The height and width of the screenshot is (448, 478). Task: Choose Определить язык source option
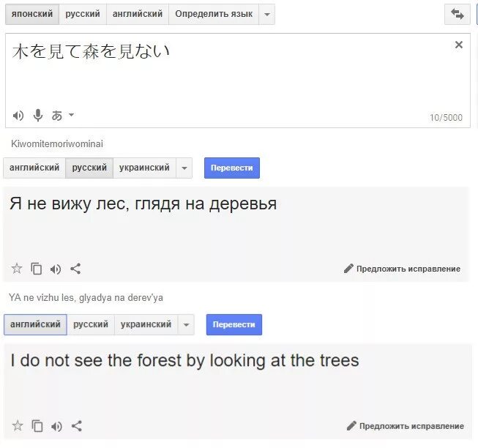(214, 14)
